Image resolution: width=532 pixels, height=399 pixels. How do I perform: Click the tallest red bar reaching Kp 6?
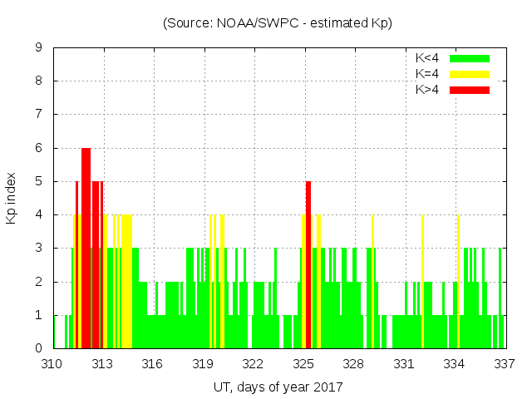pos(86,249)
